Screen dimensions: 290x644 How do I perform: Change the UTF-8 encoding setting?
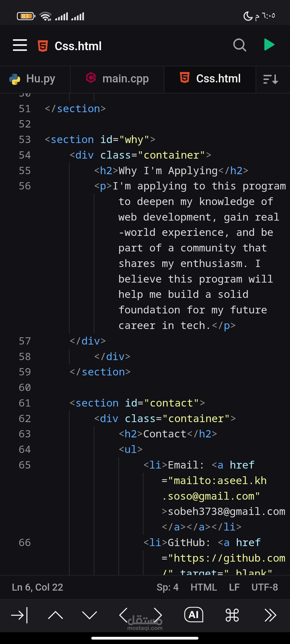pos(264,587)
